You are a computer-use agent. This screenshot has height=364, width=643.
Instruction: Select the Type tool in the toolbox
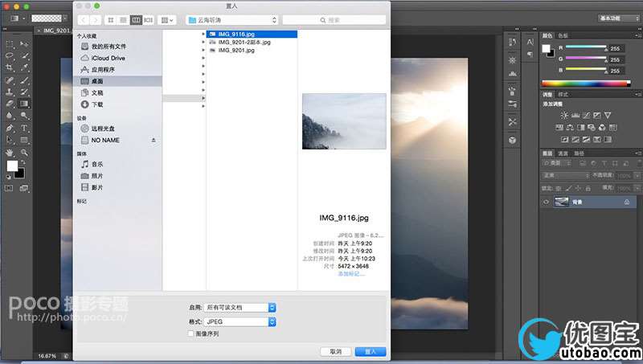click(24, 128)
